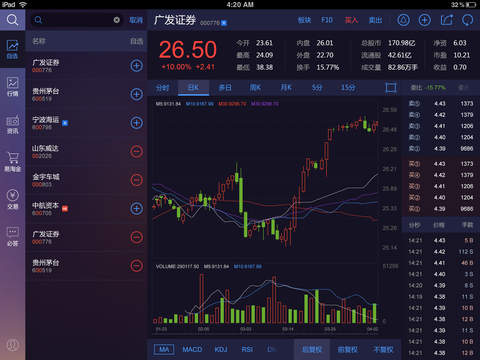Click the round icon at the sidebar bottom
480x360 pixels.
tap(12, 345)
